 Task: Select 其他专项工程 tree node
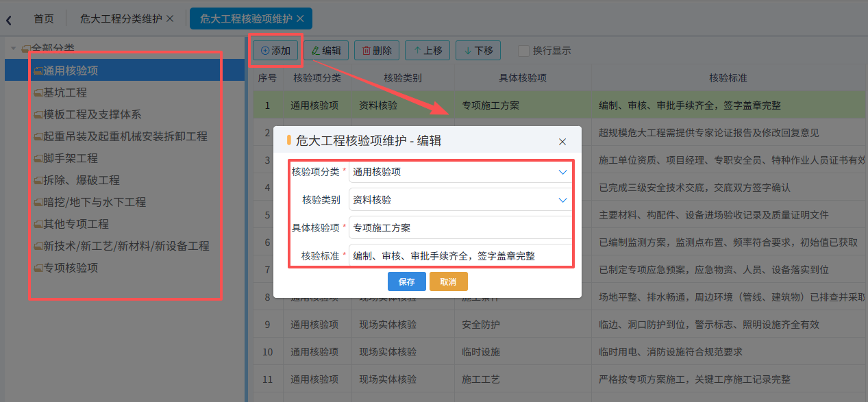[76, 224]
